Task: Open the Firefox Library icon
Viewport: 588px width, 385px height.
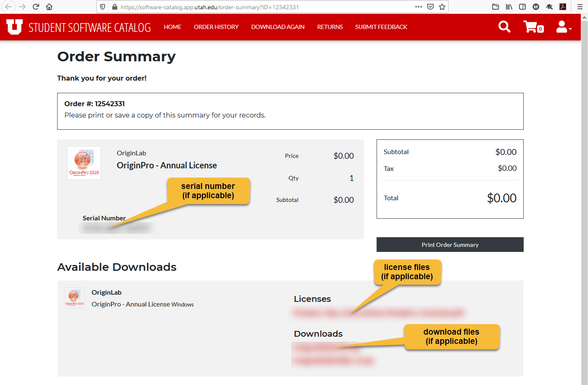Action: point(509,7)
